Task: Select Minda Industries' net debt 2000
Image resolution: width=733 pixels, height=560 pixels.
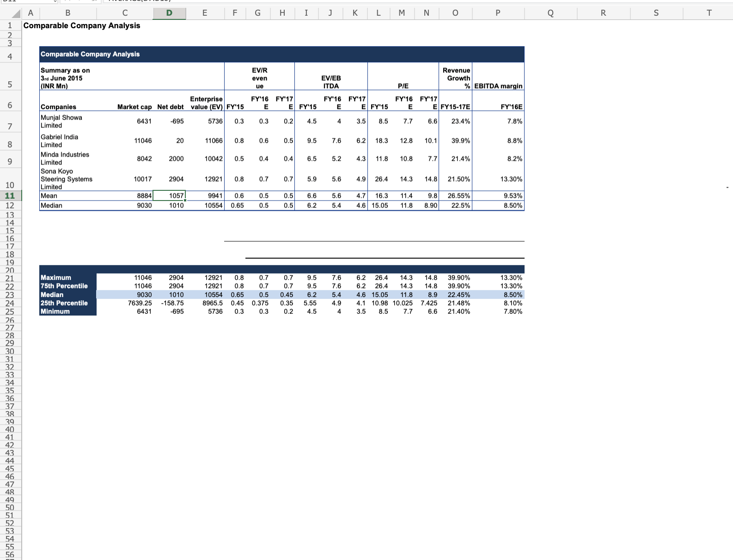Action: click(176, 158)
